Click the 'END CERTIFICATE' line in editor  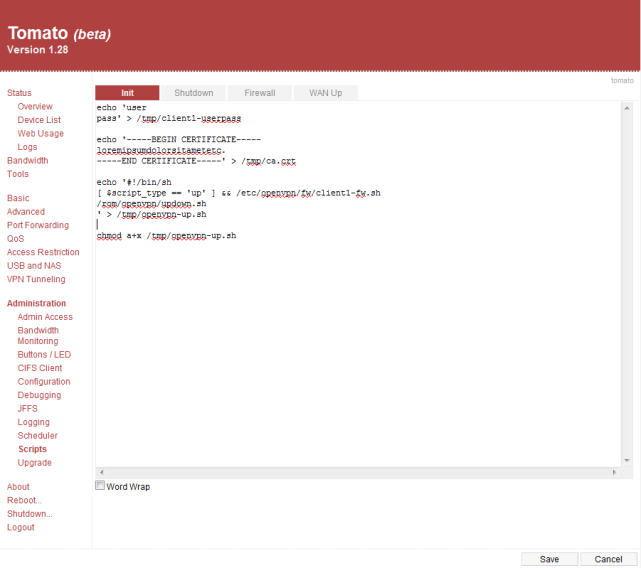196,161
